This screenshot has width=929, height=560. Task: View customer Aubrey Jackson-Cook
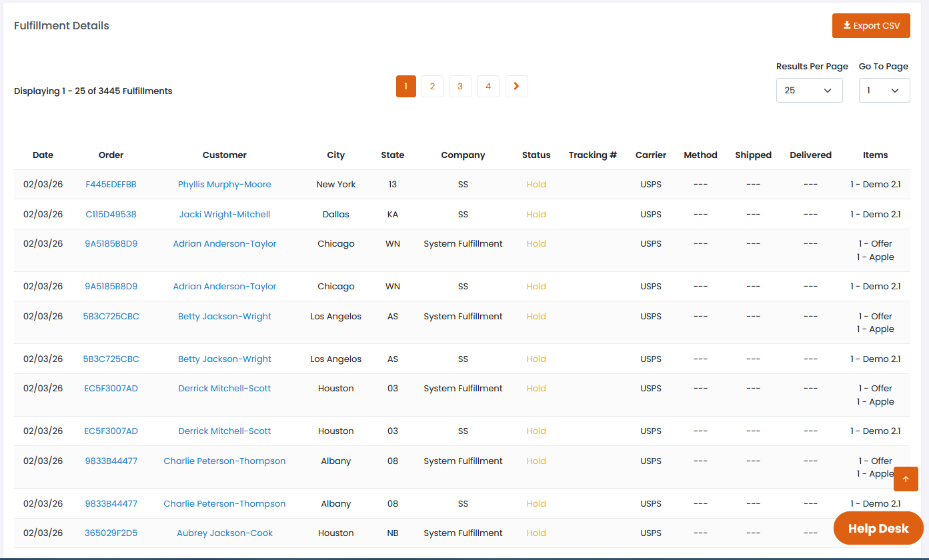(224, 533)
